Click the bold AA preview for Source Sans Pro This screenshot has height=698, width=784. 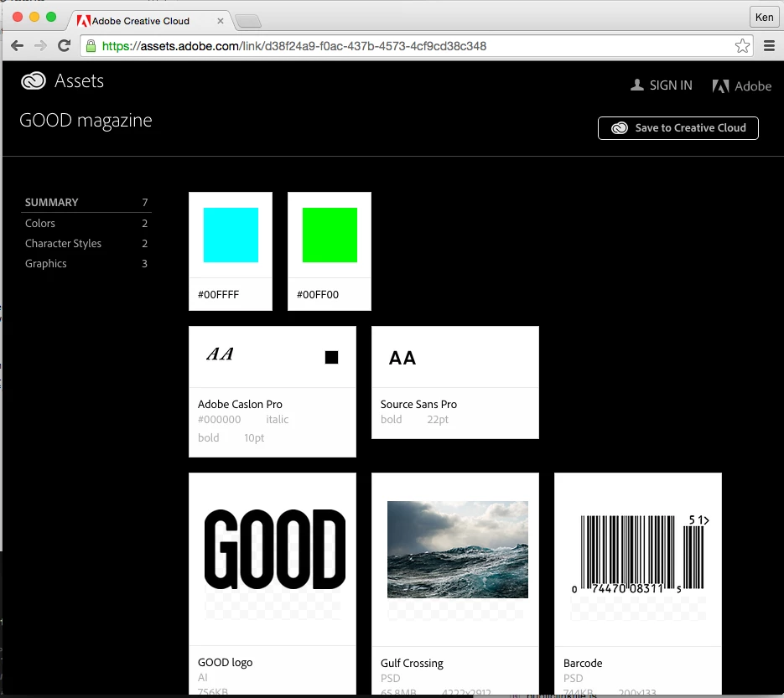402,358
